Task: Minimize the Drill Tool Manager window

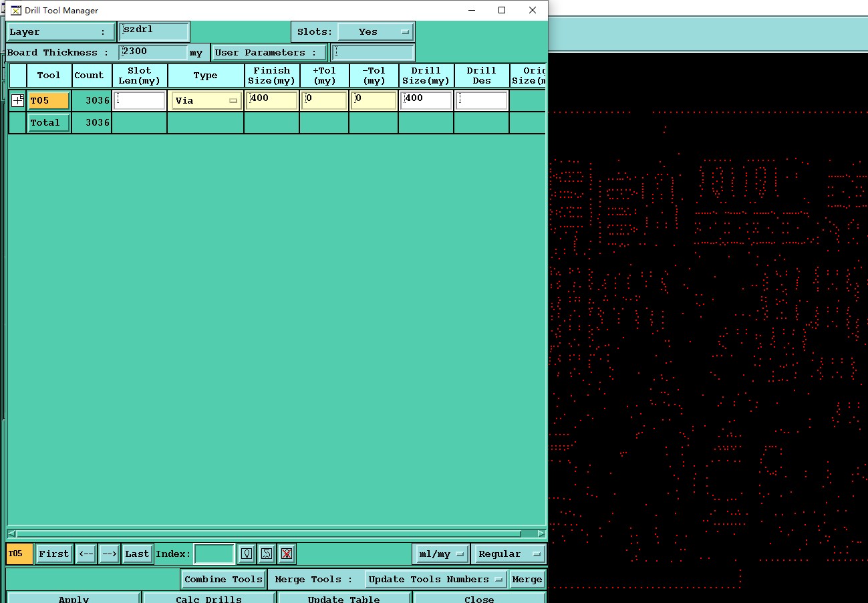Action: tap(472, 10)
